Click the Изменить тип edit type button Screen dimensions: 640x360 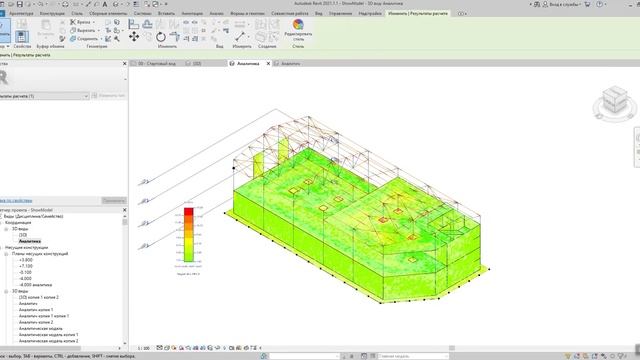point(109,96)
